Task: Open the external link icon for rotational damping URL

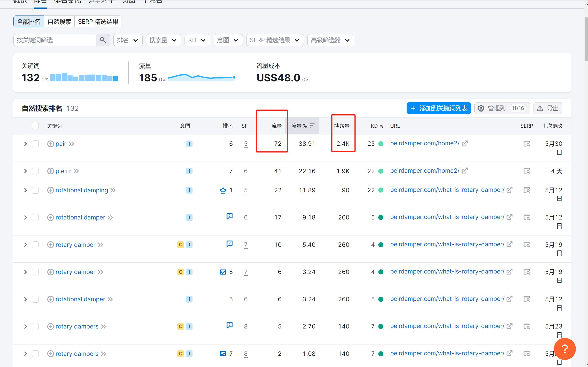Action: (x=510, y=190)
